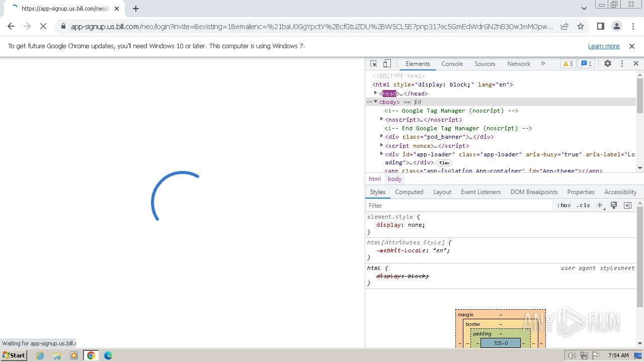Open the Layout tab
This screenshot has height=362, width=644.
[442, 192]
